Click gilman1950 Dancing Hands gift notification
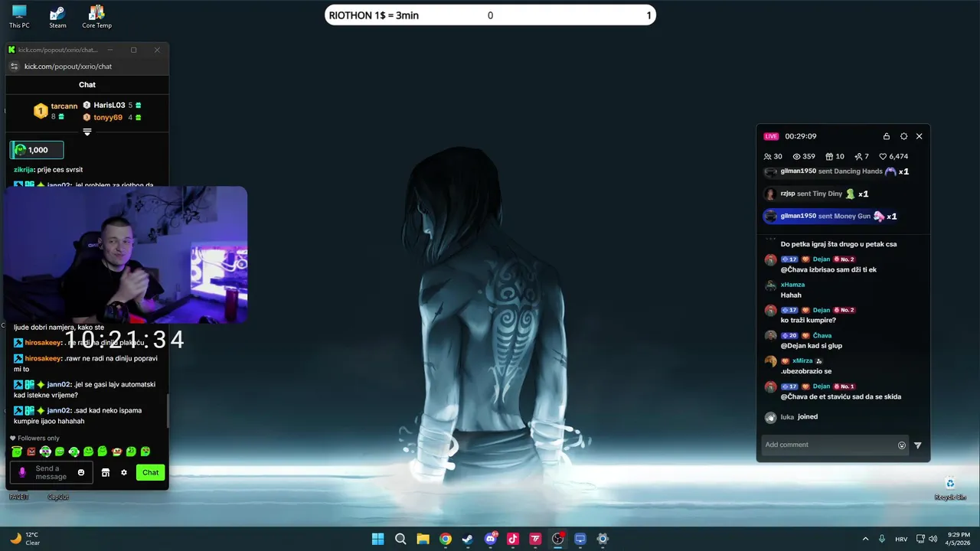This screenshot has width=980, height=551. tap(836, 171)
